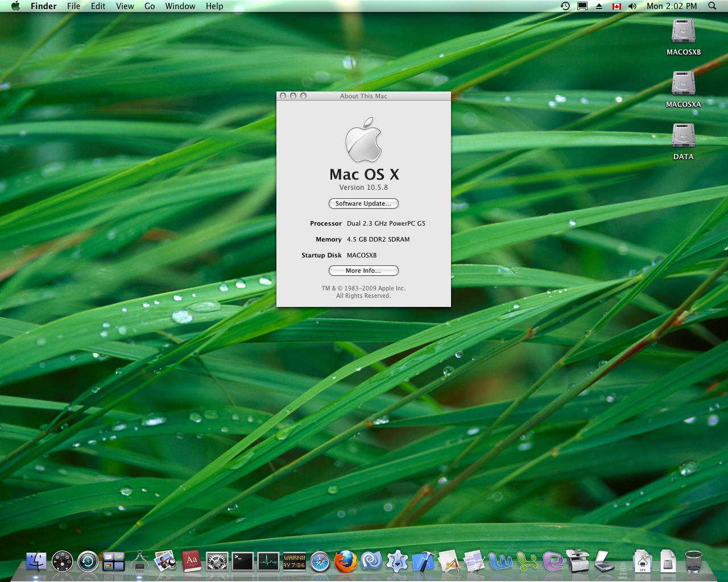Click the Eject menu bar icon
The width and height of the screenshot is (728, 582).
pos(599,6)
